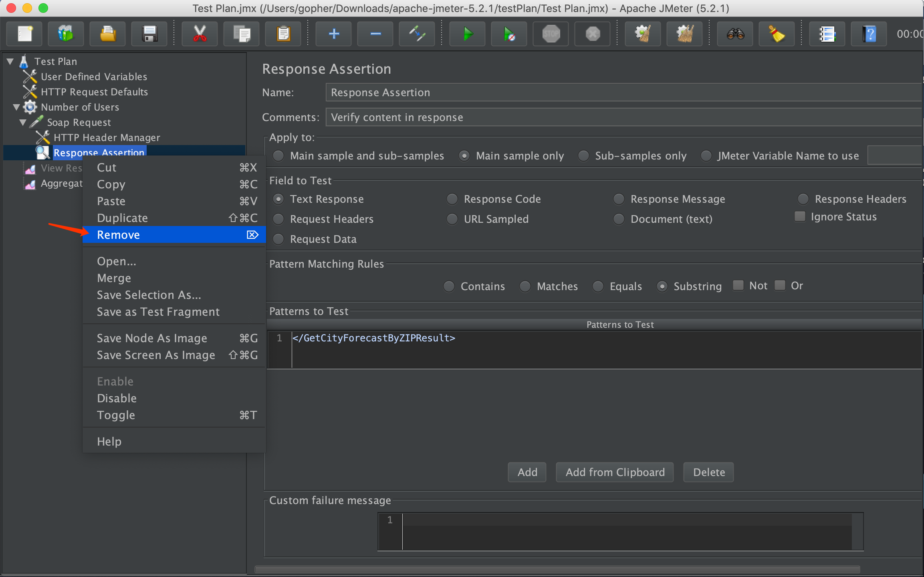
Task: Click the Toggle arrows toolbar icon
Action: point(417,34)
